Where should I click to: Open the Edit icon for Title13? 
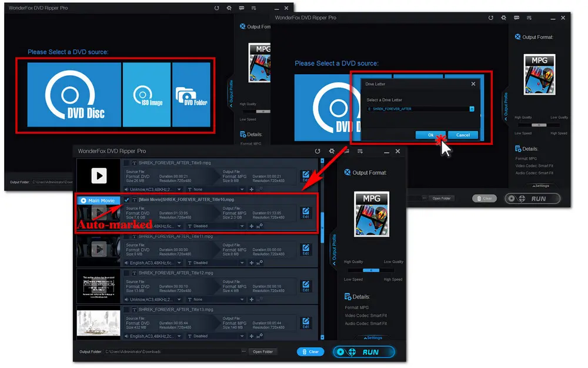[x=306, y=323]
